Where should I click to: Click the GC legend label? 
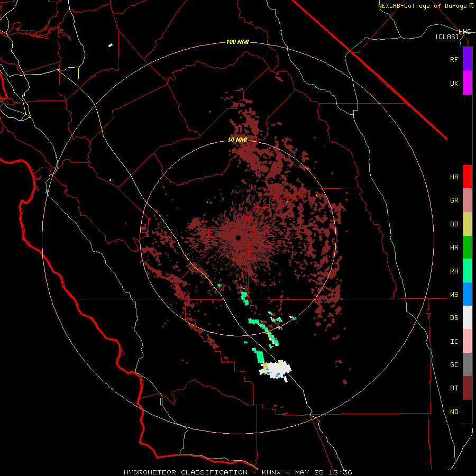(x=454, y=365)
